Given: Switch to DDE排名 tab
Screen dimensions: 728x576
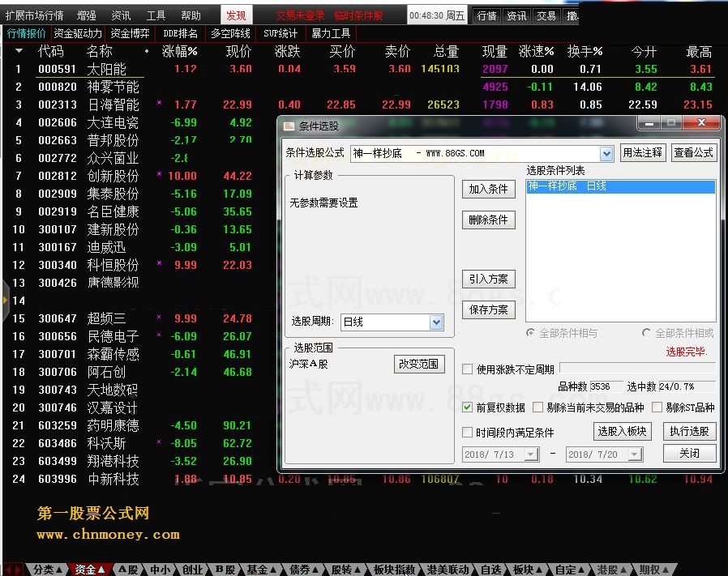Looking at the screenshot, I should [x=180, y=33].
